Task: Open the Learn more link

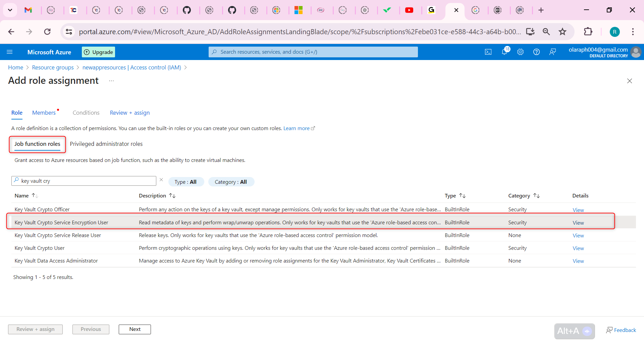Action: pos(297,128)
